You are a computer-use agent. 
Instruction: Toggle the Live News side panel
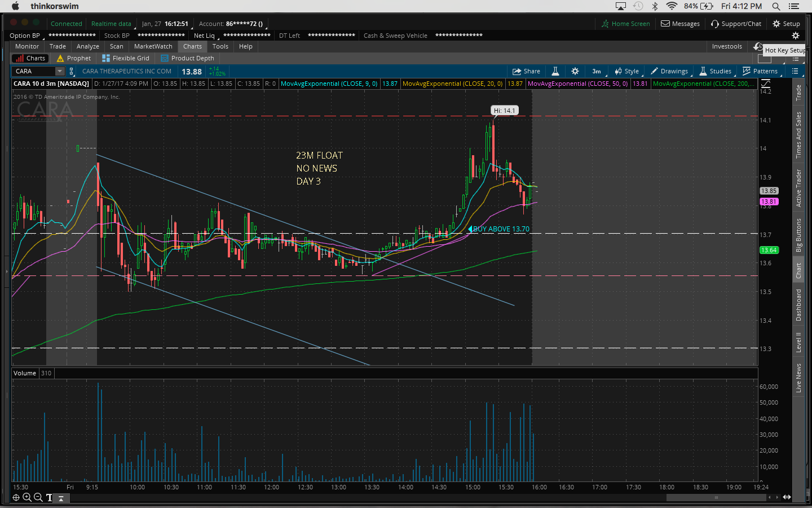click(798, 378)
